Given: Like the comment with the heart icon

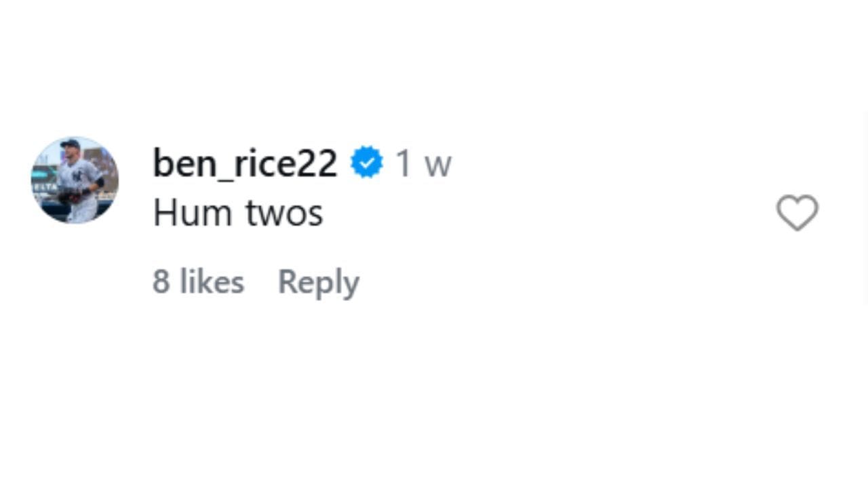Looking at the screenshot, I should pos(797,213).
